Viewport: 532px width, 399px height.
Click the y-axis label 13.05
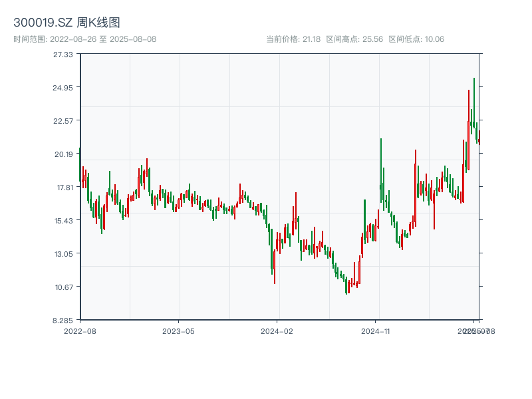[63, 254]
